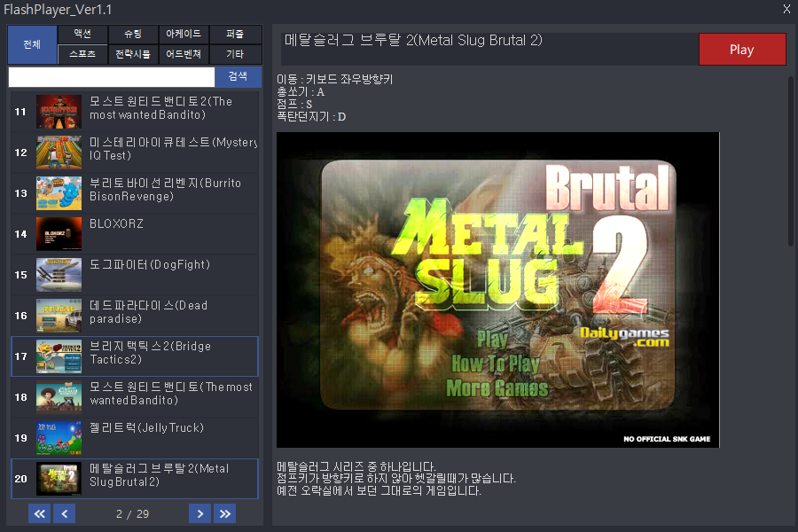Image resolution: width=798 pixels, height=532 pixels.
Task: Click the controls line '점프 : S'
Action: pyautogui.click(x=294, y=104)
